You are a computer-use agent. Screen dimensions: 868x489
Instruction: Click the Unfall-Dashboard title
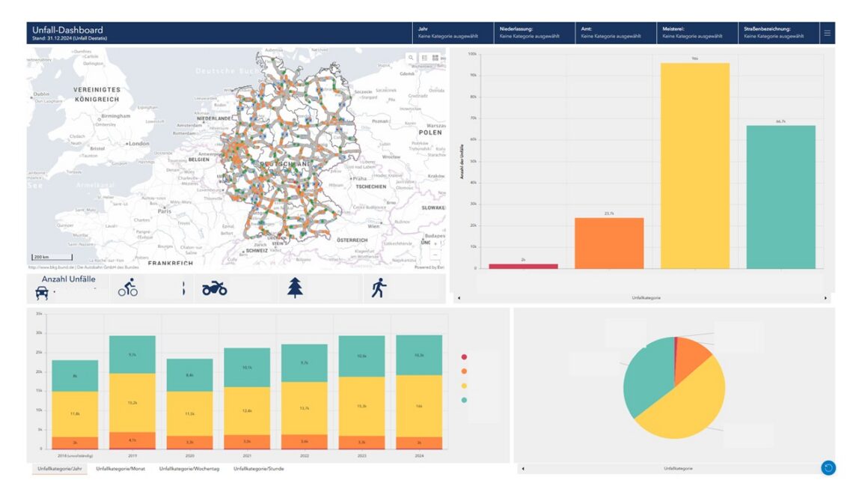(67, 30)
